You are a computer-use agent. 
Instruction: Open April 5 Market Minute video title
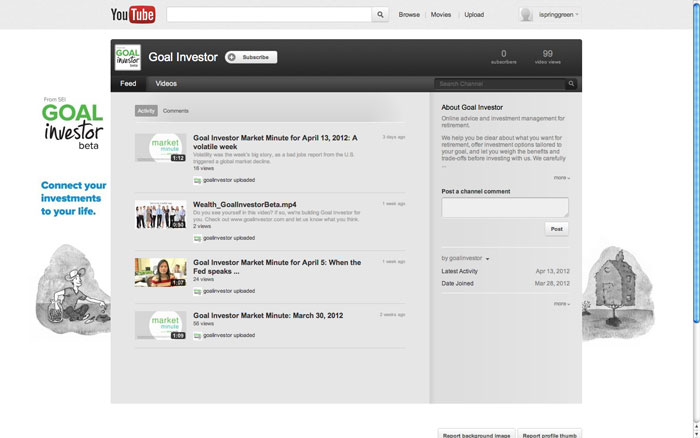(x=277, y=267)
